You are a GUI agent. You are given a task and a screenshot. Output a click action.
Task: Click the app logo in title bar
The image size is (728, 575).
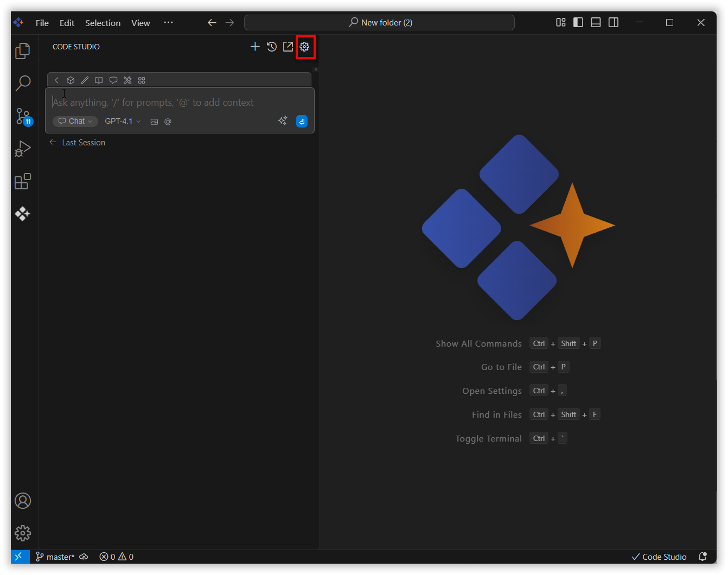[18, 22]
